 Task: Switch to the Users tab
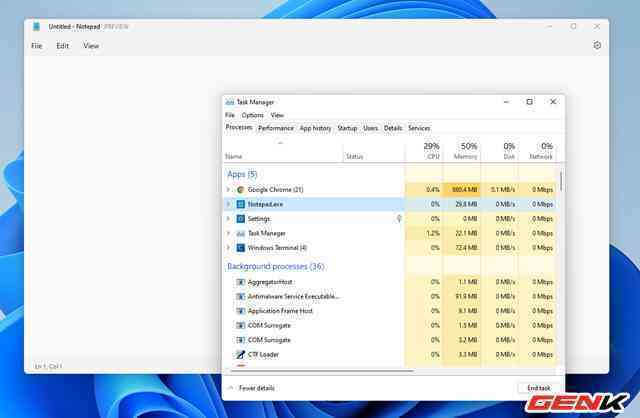pyautogui.click(x=371, y=128)
